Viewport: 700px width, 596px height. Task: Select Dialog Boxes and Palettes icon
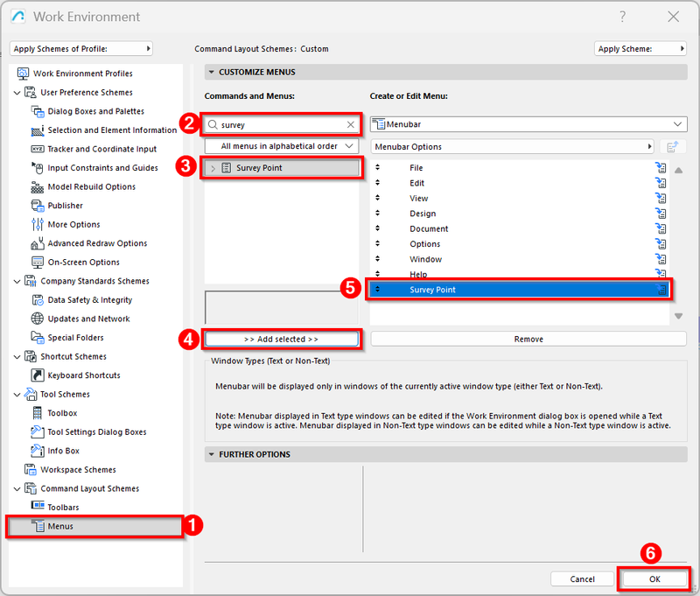tap(38, 111)
